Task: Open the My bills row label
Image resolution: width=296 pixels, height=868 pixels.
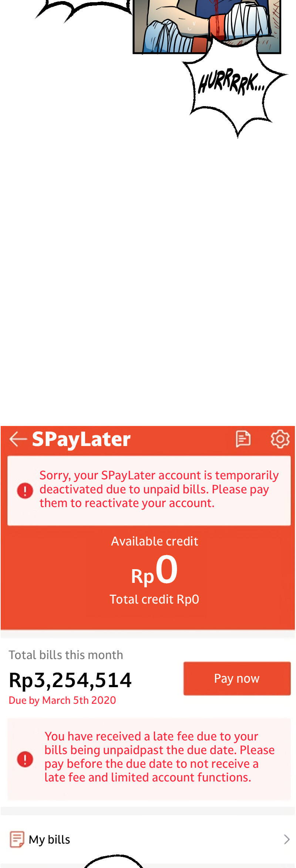Action: (50, 840)
